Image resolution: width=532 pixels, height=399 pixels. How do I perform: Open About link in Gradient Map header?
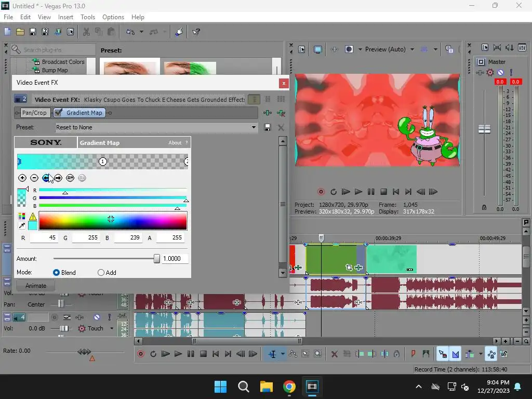(x=175, y=143)
